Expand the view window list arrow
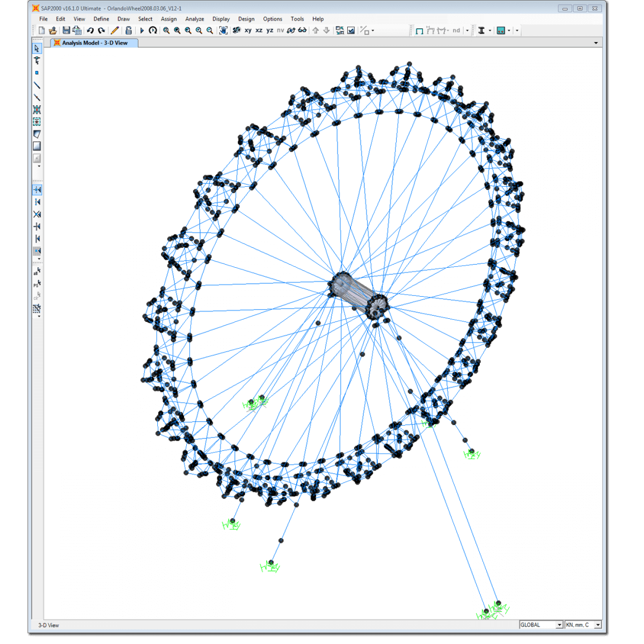 (x=596, y=43)
